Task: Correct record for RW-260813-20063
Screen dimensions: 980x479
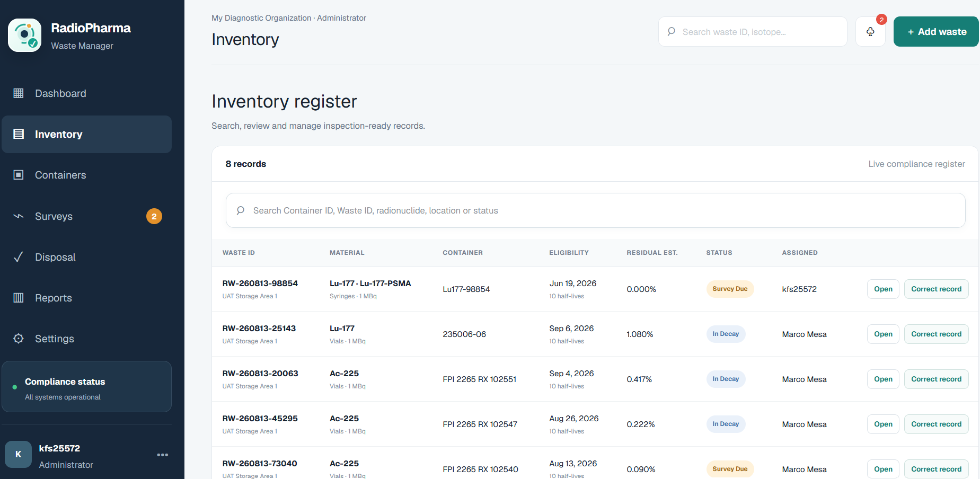Action: pos(936,379)
